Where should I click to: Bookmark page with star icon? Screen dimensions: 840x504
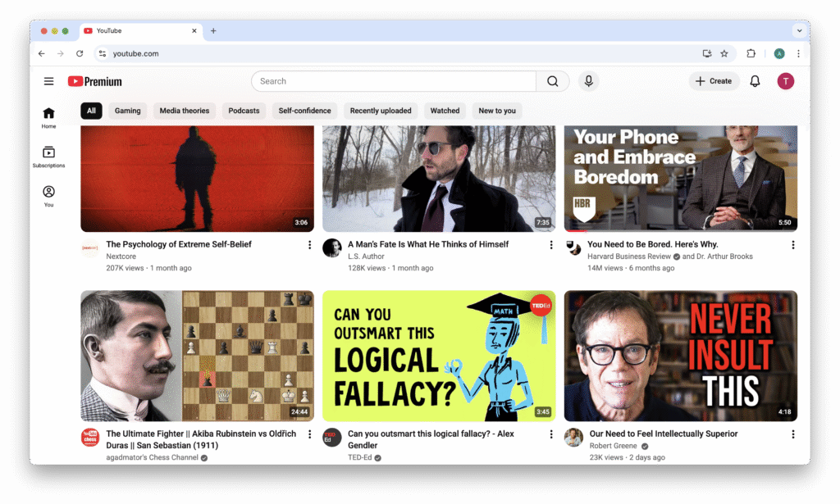tap(724, 53)
